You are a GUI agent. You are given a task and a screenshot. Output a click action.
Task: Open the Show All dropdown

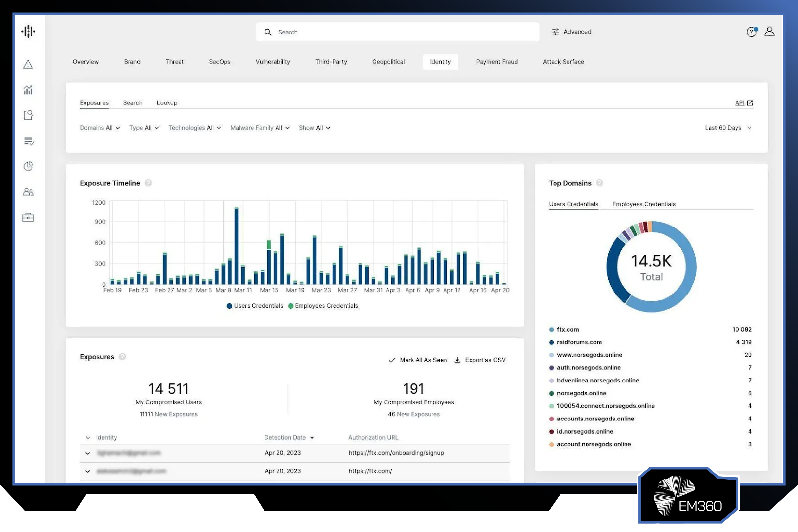point(314,128)
